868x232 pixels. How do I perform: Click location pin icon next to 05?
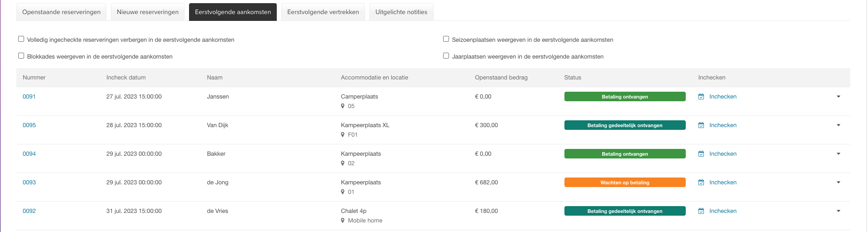tap(343, 106)
